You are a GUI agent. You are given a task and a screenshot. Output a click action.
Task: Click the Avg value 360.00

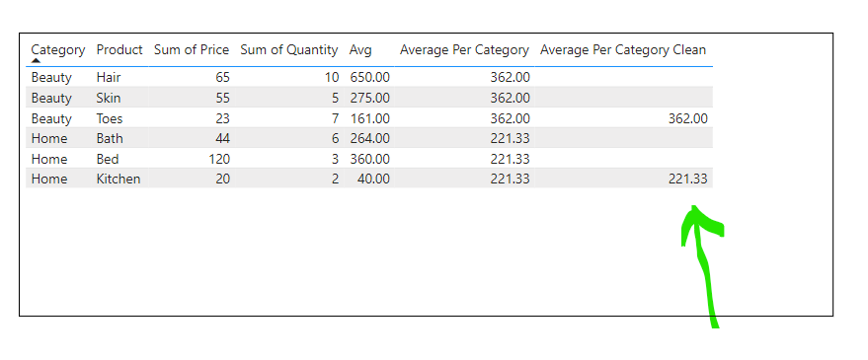click(369, 159)
